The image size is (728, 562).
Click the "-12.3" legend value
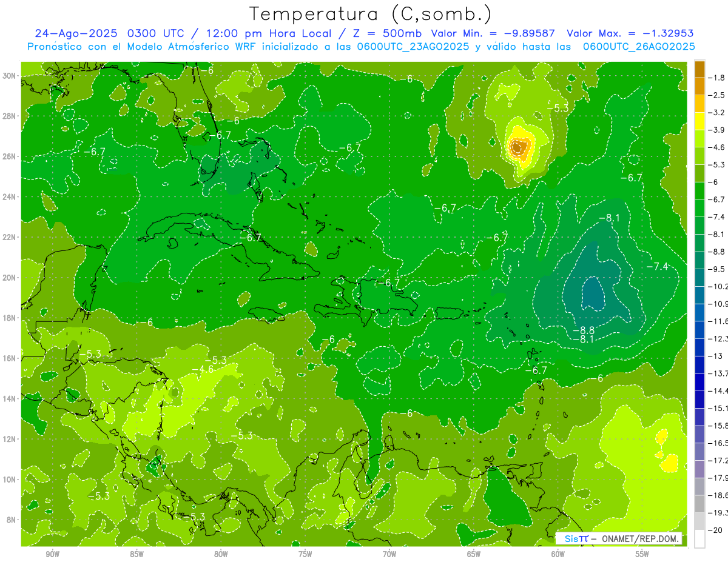click(719, 338)
